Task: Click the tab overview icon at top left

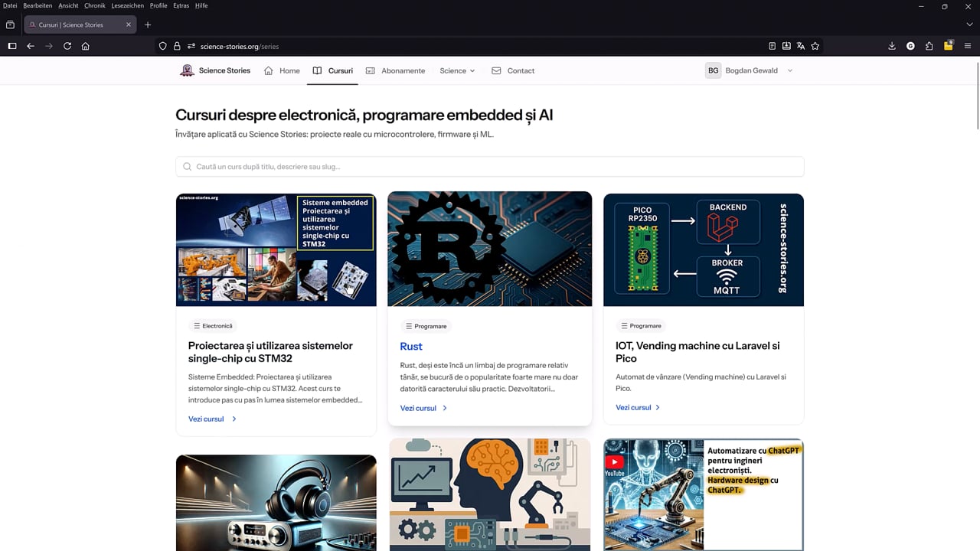Action: [x=10, y=24]
